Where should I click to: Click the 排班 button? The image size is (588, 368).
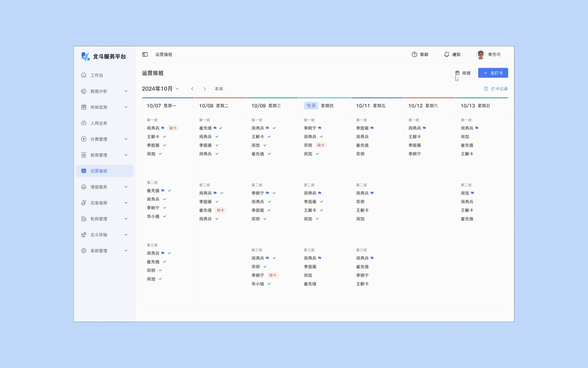(463, 73)
